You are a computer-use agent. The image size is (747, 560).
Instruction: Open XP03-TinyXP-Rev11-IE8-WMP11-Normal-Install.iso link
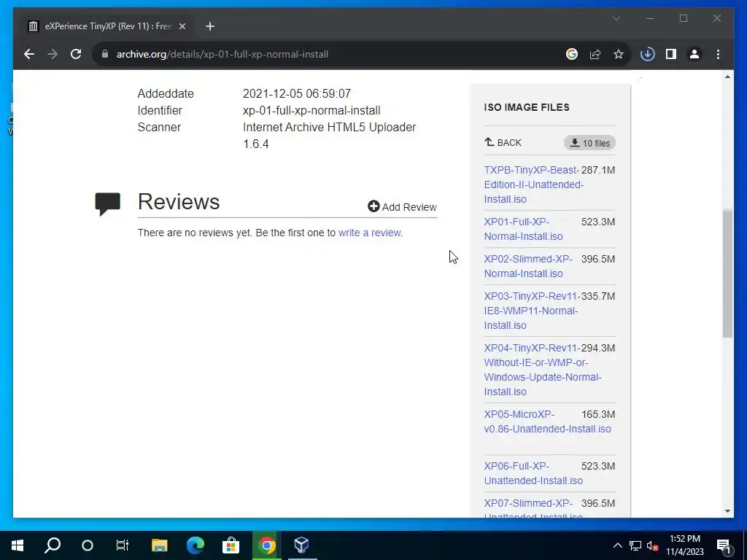[x=531, y=311]
